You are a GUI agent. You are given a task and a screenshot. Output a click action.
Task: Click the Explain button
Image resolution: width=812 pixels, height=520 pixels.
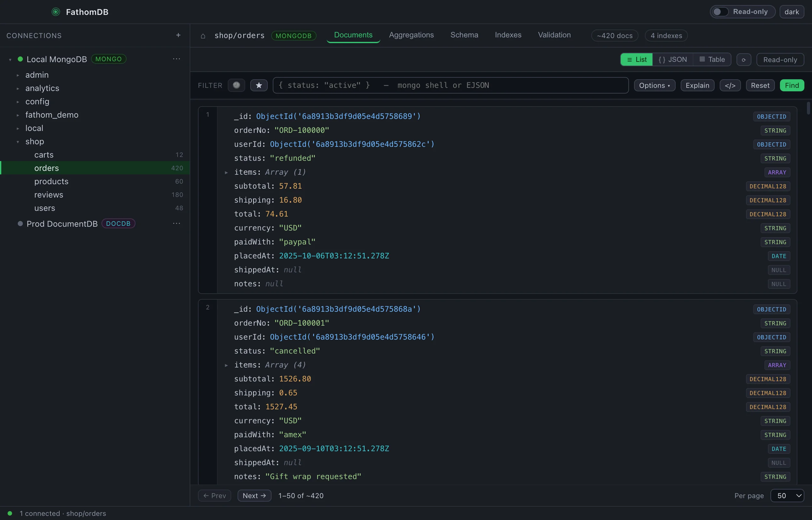697,85
